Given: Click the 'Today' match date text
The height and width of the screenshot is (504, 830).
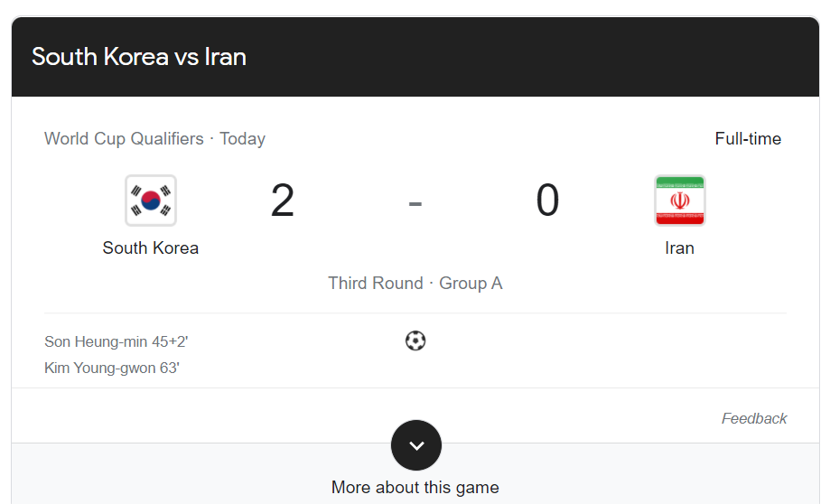Looking at the screenshot, I should [x=242, y=138].
